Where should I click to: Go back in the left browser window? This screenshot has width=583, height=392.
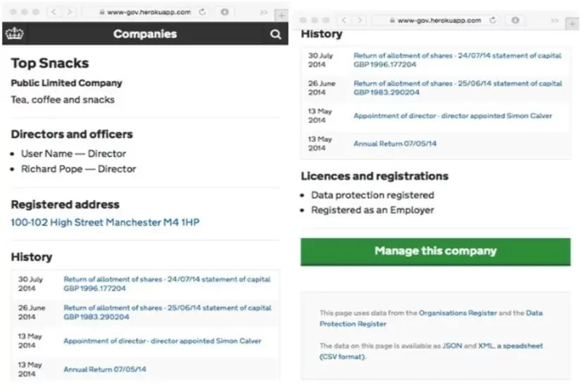pos(54,12)
